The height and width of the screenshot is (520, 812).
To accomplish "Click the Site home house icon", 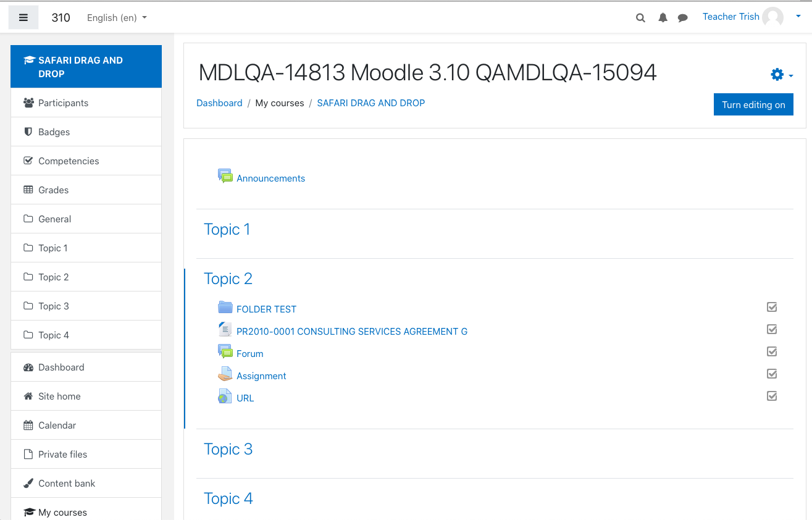I will [x=28, y=396].
